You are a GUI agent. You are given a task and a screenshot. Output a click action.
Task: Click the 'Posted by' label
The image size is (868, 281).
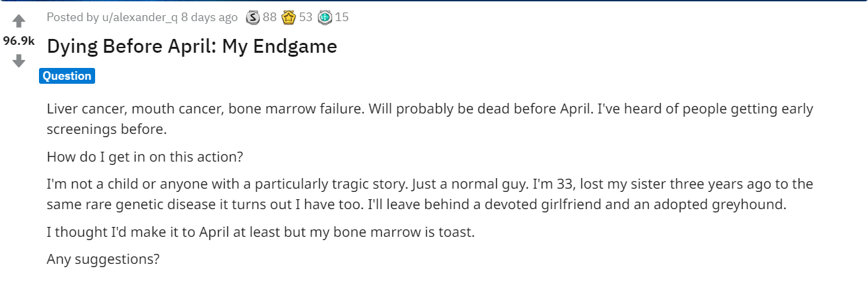72,18
